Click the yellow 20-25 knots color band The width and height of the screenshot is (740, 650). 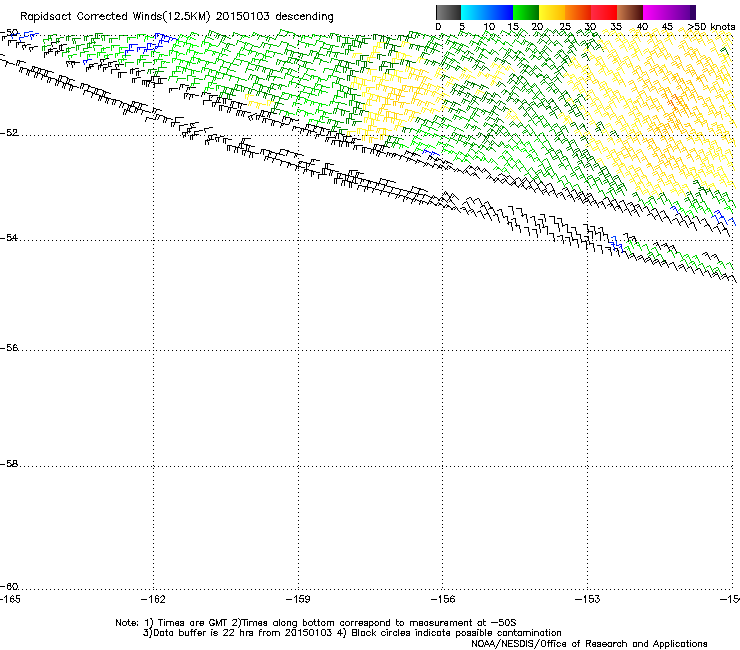[x=552, y=12]
